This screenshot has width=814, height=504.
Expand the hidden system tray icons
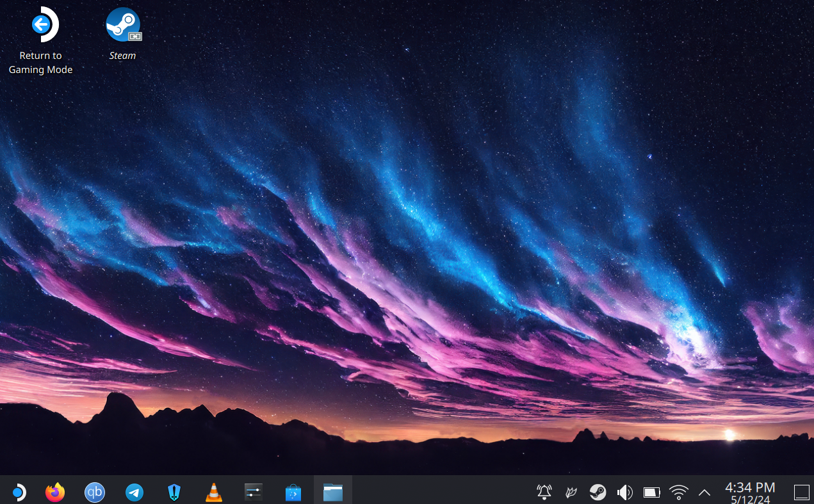tap(704, 492)
